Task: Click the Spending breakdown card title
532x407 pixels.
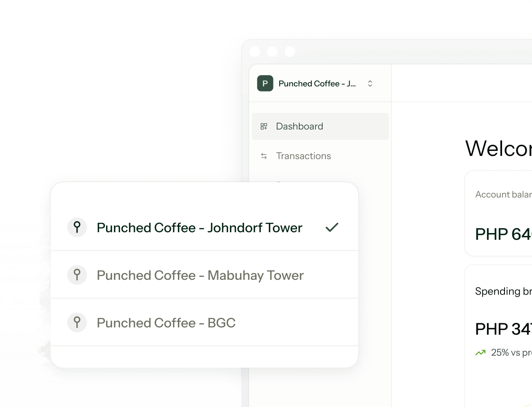Action: coord(503,291)
